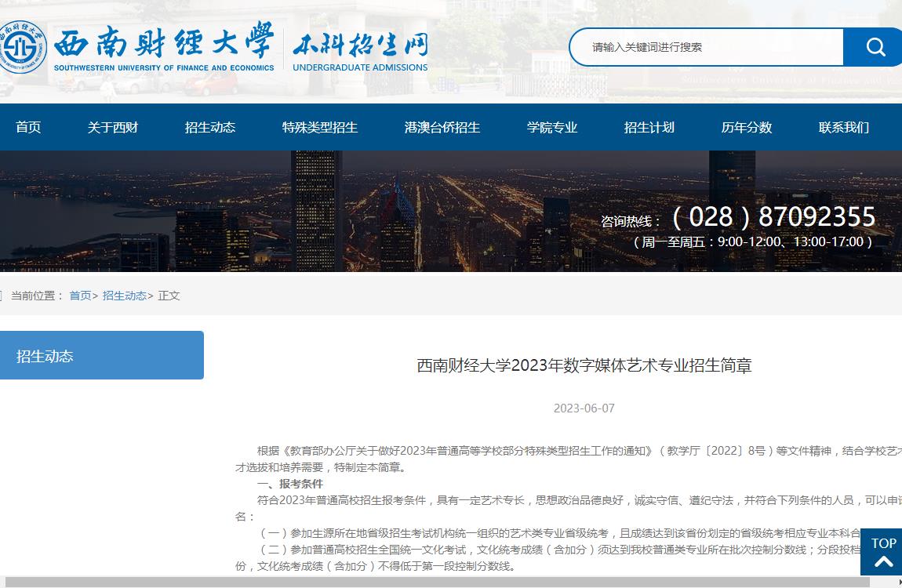Open the 首页 navigation menu item
Viewport: 902px width, 588px height.
point(28,127)
